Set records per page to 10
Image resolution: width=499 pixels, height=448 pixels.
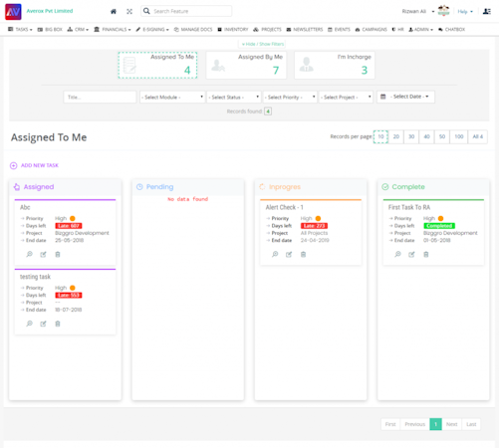(x=380, y=136)
